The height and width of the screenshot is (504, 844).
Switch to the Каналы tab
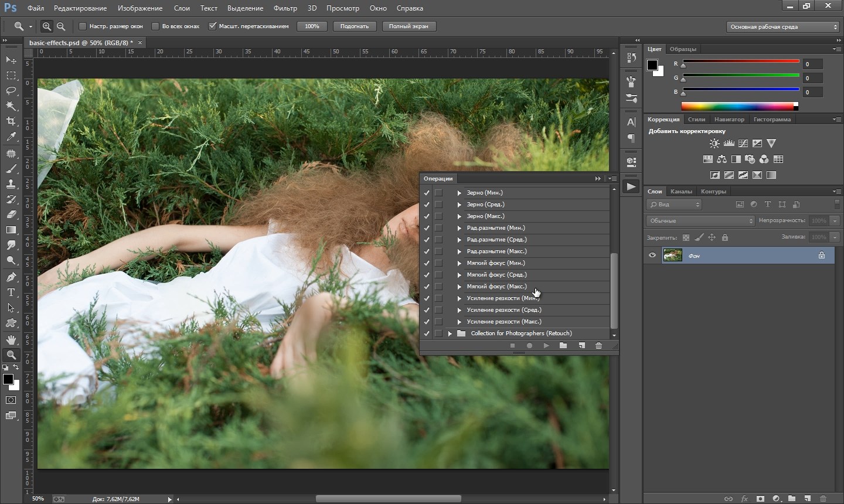tap(681, 192)
